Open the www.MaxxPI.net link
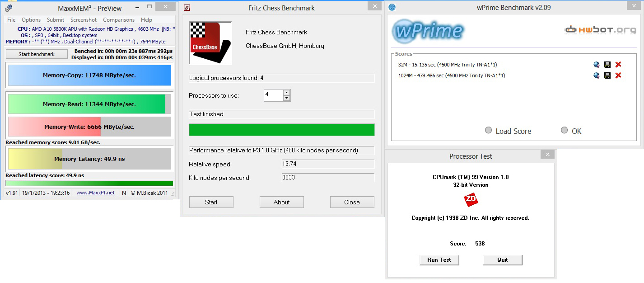Screen dimensions: 644x283 tap(95, 193)
